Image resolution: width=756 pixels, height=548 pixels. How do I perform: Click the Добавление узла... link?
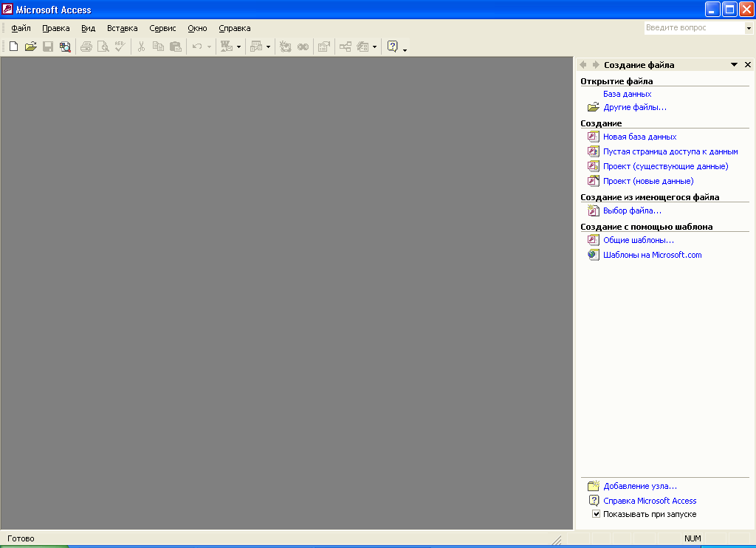tap(640, 486)
